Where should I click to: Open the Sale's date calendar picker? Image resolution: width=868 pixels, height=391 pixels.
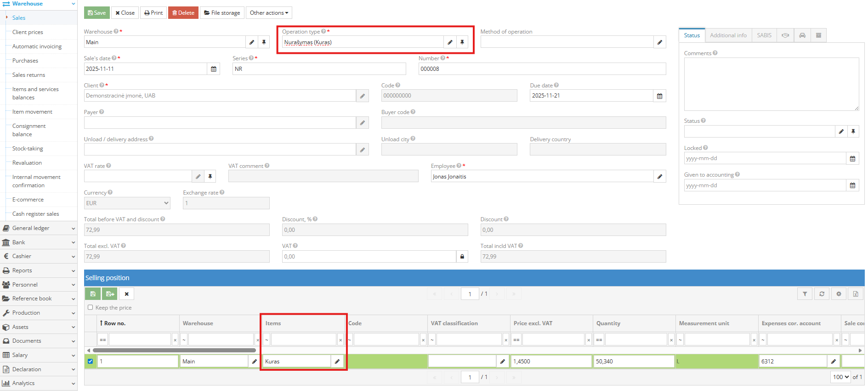pyautogui.click(x=214, y=69)
